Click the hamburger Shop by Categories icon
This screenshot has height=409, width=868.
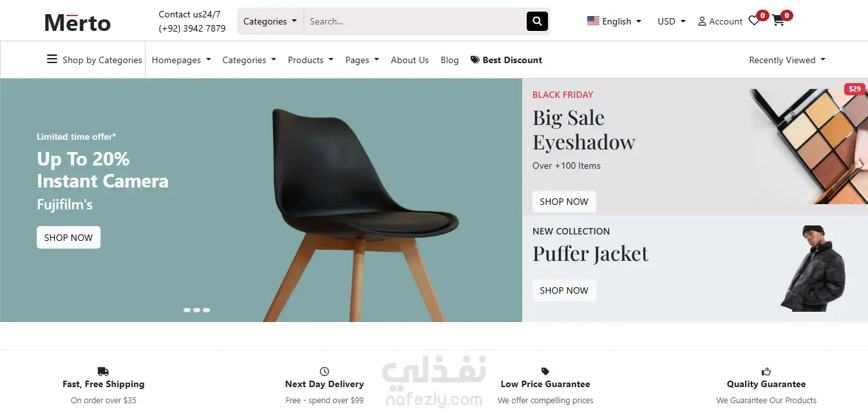[52, 59]
